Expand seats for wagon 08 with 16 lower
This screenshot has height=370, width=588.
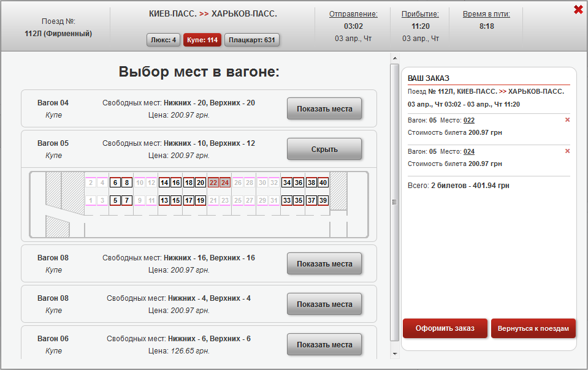tap(324, 264)
